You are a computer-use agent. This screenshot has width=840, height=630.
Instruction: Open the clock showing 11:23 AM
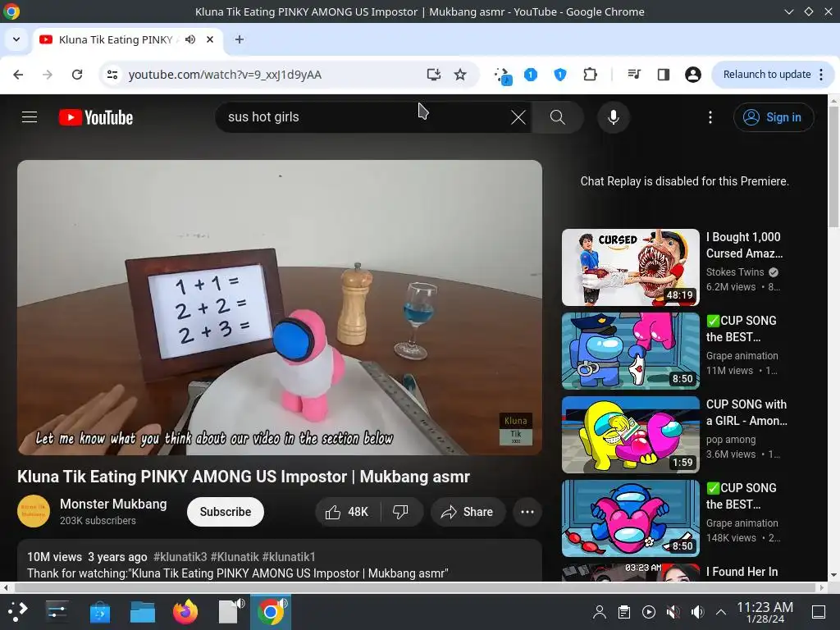765,612
